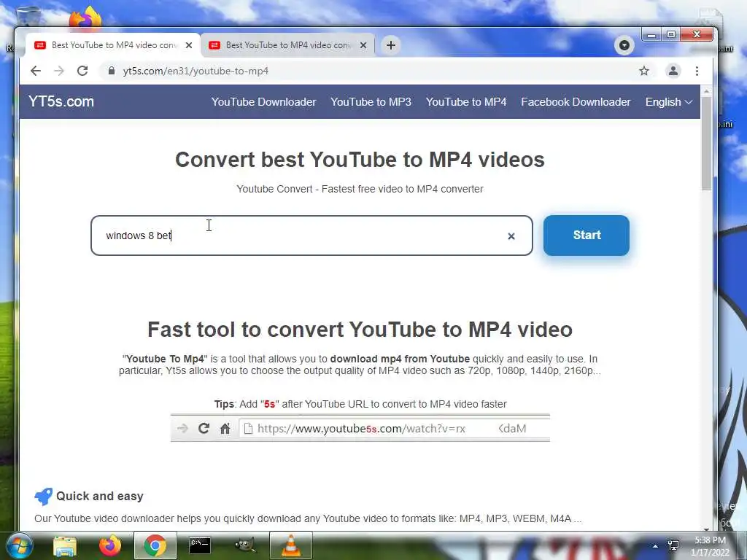Image resolution: width=747 pixels, height=560 pixels.
Task: Click the rocket icon beside Quick and easy
Action: (x=43, y=496)
